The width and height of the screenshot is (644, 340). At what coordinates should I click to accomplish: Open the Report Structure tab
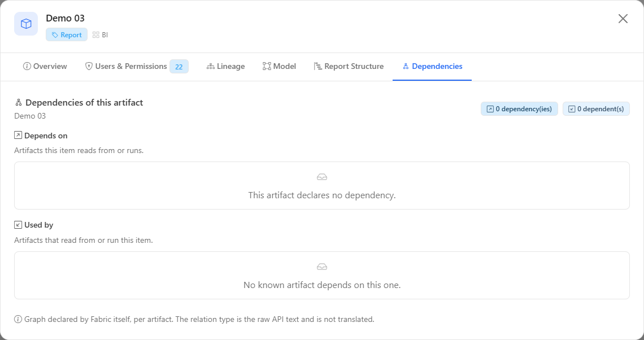[x=349, y=66]
